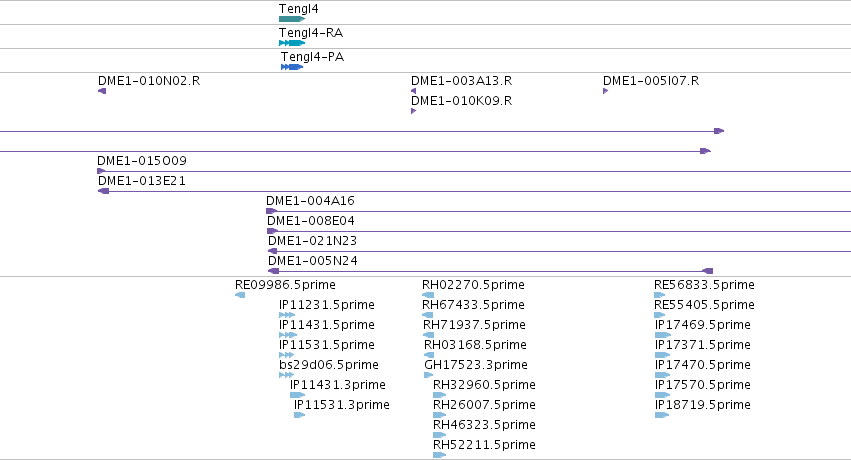Select the DME1-003A13.R feature arrow
This screenshot has width=851, height=460.
[414, 91]
